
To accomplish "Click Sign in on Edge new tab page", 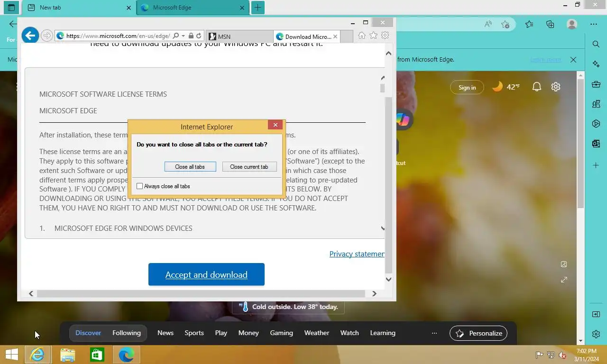I will [467, 87].
